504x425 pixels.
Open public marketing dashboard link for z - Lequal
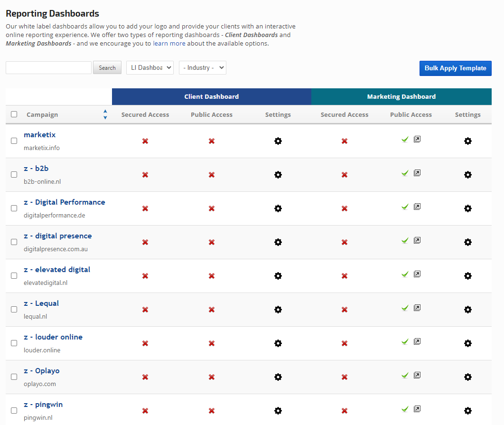[417, 308]
